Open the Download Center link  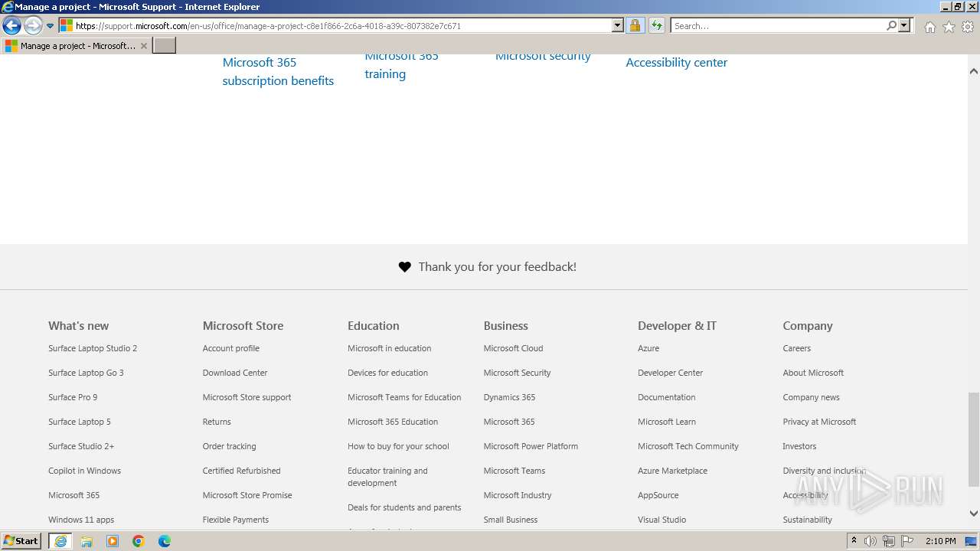coord(235,373)
